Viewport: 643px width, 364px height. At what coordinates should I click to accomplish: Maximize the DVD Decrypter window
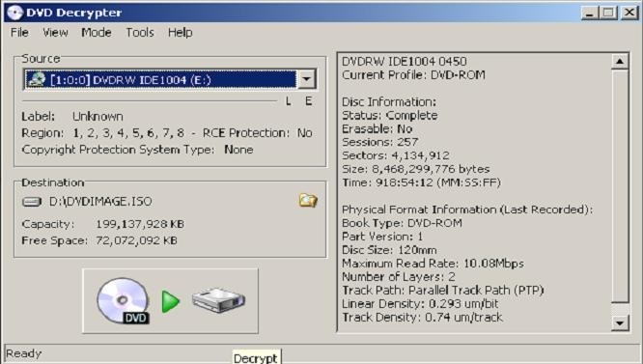click(608, 14)
